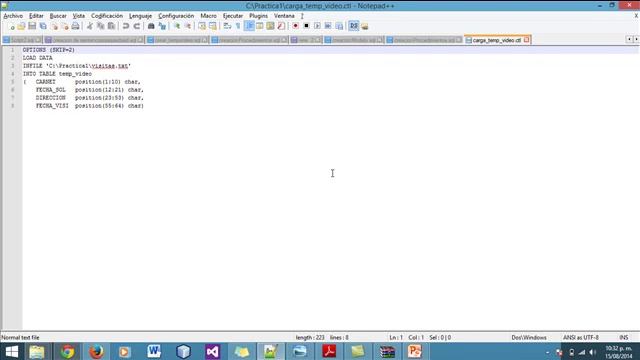The width and height of the screenshot is (640, 360).
Task: Open Google Chrome from the taskbar
Action: coord(68,351)
